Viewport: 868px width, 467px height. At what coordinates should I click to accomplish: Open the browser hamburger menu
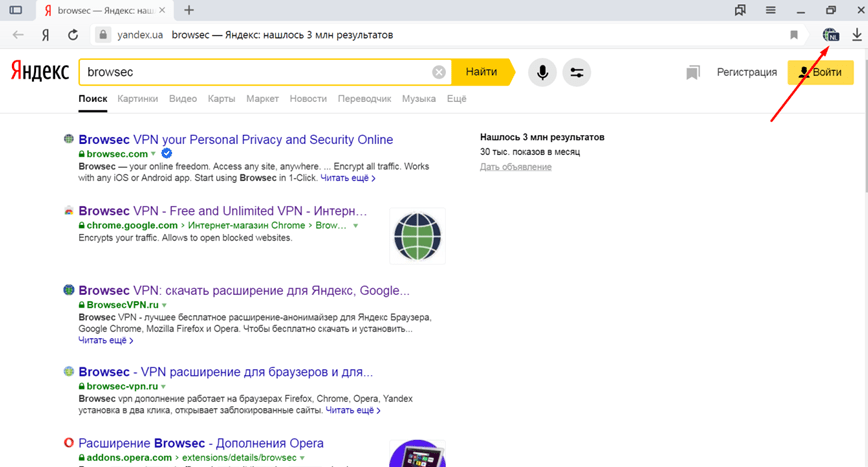771,10
